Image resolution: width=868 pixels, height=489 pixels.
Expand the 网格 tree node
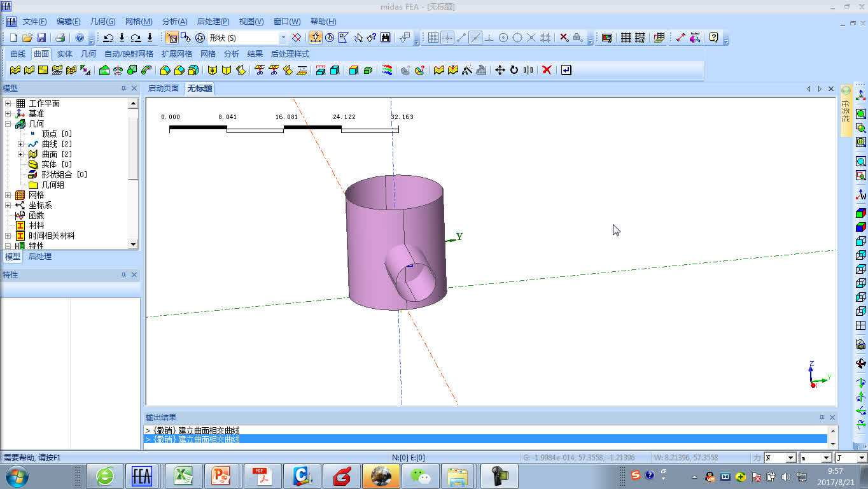pyautogui.click(x=8, y=195)
